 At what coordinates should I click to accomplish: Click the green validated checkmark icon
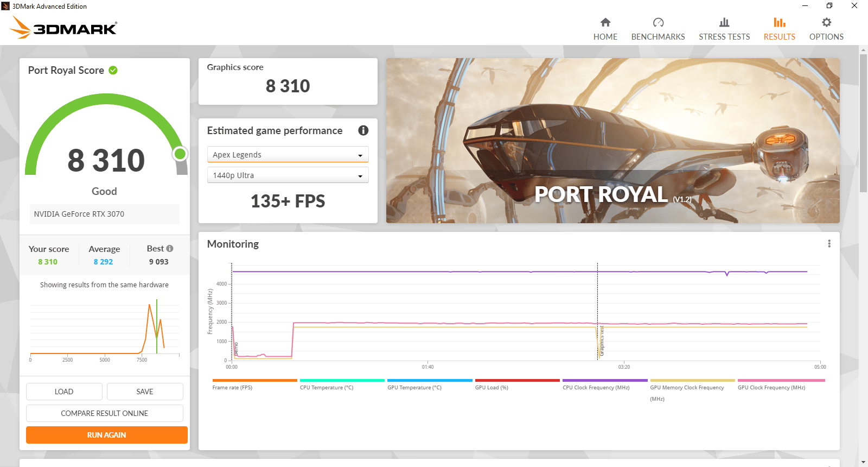113,70
